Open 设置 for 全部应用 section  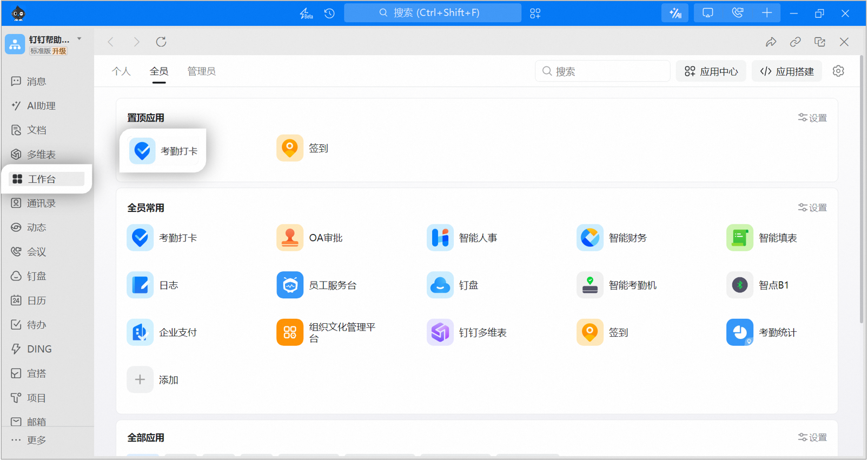click(813, 438)
